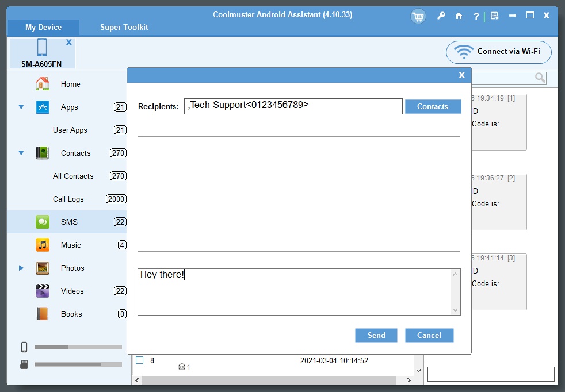
Task: Open Call Logs in the sidebar
Action: click(x=68, y=199)
